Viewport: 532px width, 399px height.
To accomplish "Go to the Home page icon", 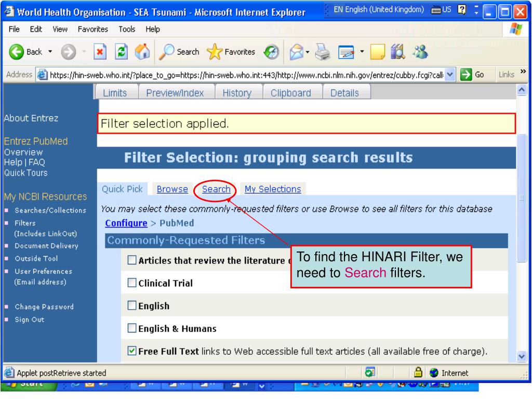I will 142,52.
